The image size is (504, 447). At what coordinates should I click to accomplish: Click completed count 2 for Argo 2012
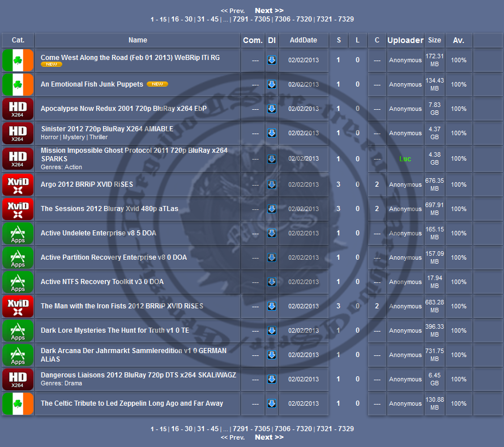point(377,184)
